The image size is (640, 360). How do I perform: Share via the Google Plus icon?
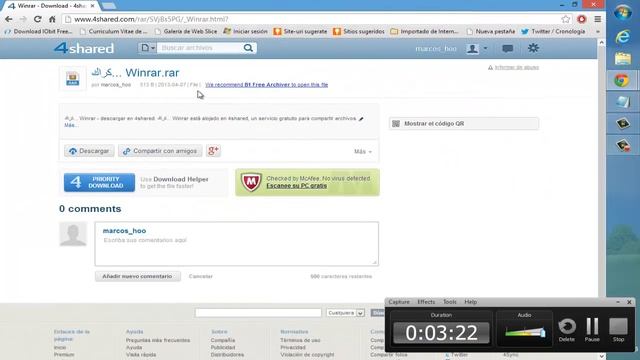pos(213,151)
